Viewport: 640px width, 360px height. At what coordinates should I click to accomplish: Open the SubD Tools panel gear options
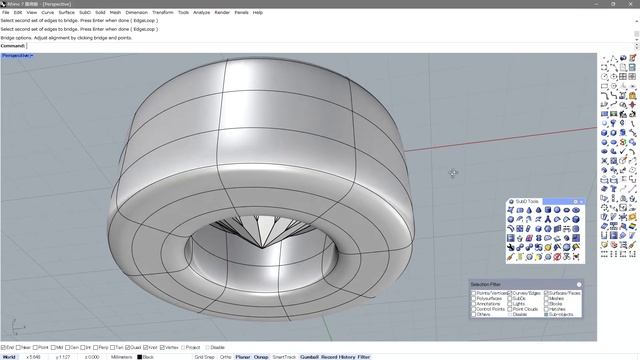[x=576, y=202]
